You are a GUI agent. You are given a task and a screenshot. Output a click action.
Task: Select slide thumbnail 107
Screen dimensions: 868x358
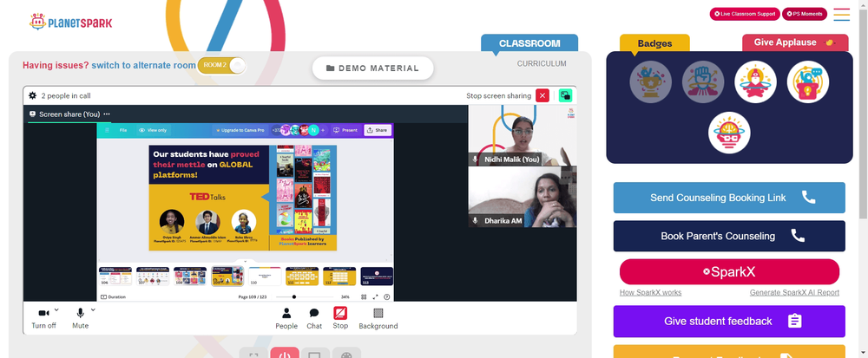click(x=153, y=276)
